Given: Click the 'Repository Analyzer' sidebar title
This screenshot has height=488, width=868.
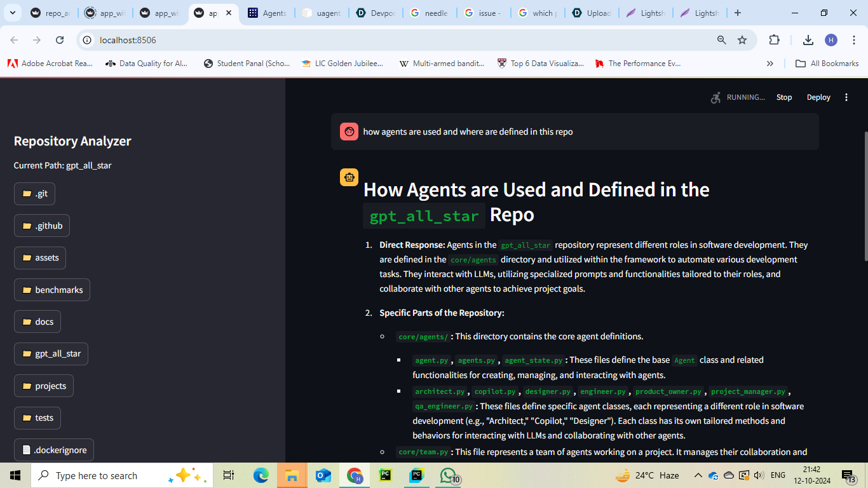Looking at the screenshot, I should pos(72,141).
